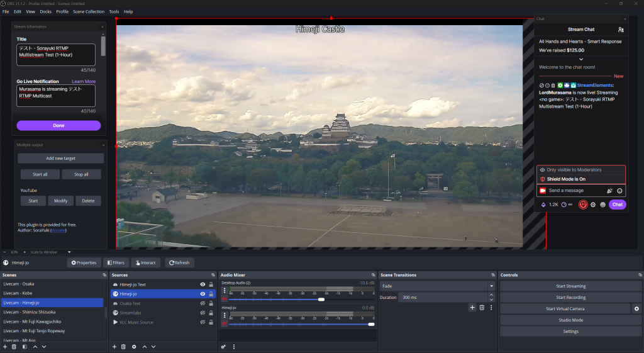
Task: Hide the Himeji-jo Text source
Action: pyautogui.click(x=203, y=284)
